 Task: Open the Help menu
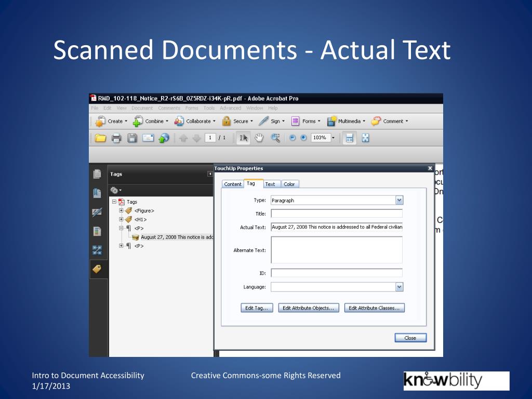click(x=273, y=108)
